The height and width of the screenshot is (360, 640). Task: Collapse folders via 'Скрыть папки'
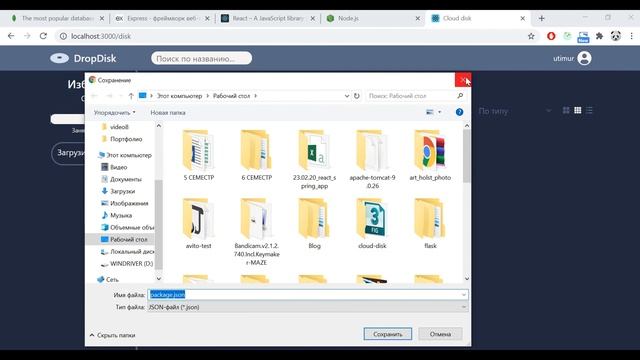point(112,335)
